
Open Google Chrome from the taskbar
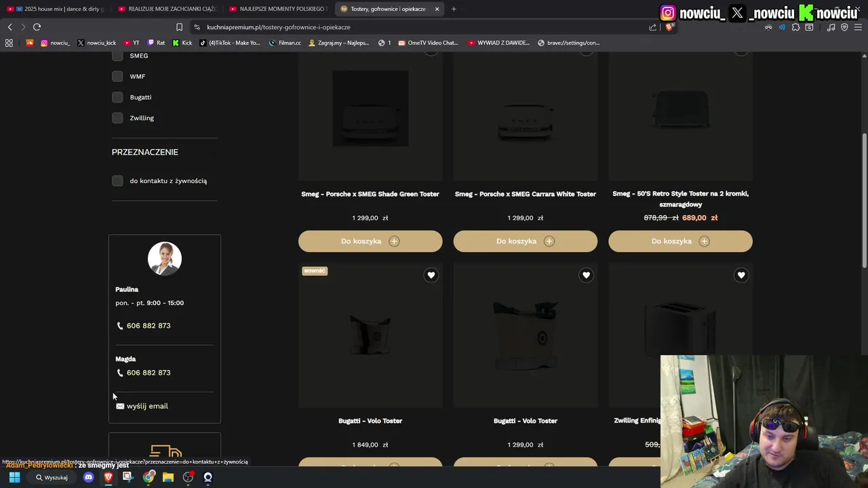(x=148, y=477)
